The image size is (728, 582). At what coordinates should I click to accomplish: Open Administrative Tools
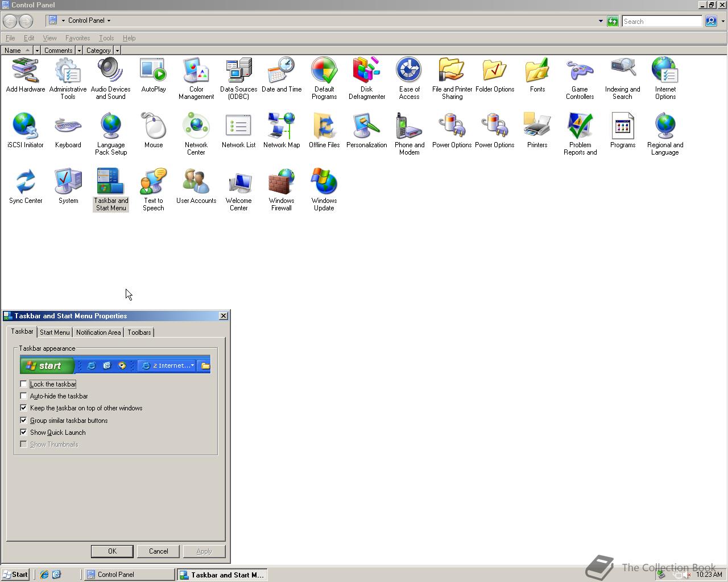point(68,78)
